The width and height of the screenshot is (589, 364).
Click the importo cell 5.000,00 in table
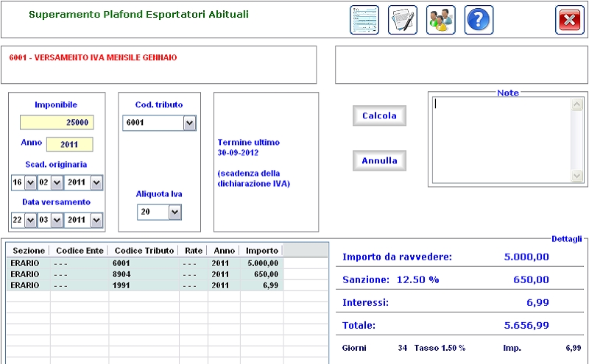(262, 263)
